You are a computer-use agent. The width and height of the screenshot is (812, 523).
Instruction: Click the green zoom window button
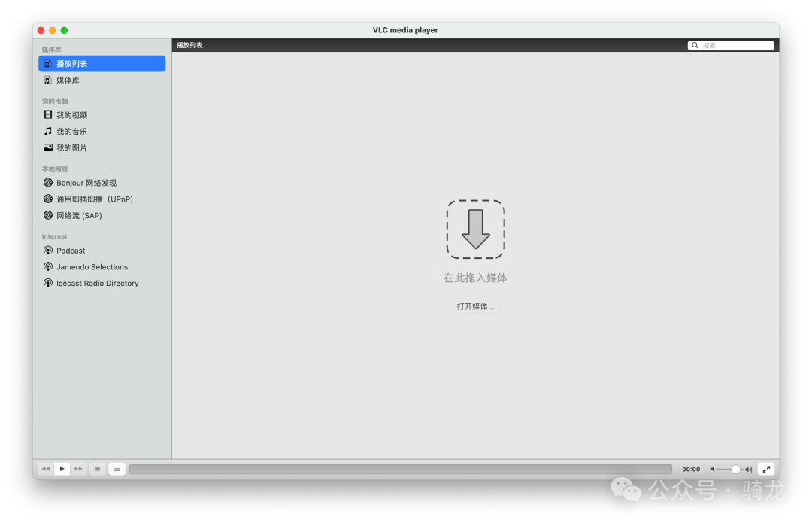[64, 30]
